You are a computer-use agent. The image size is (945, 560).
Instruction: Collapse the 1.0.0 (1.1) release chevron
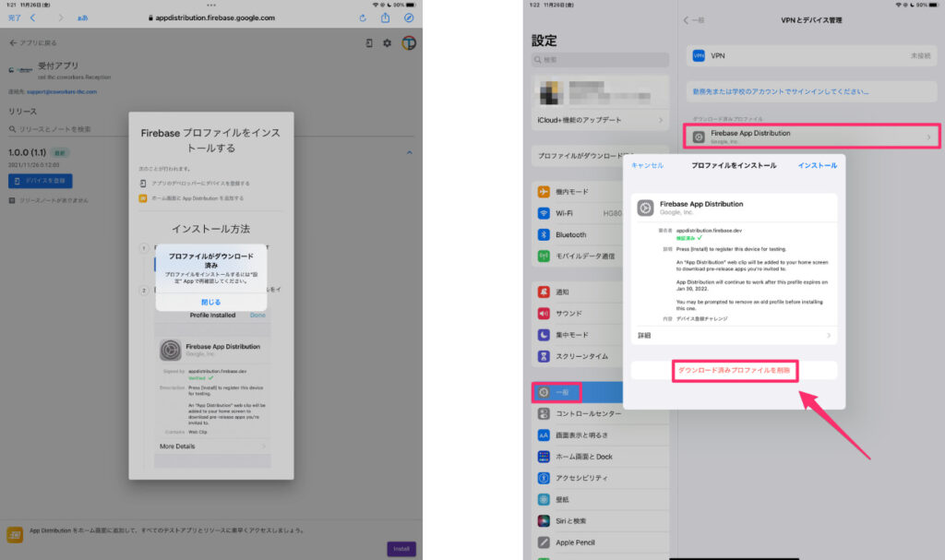409,152
